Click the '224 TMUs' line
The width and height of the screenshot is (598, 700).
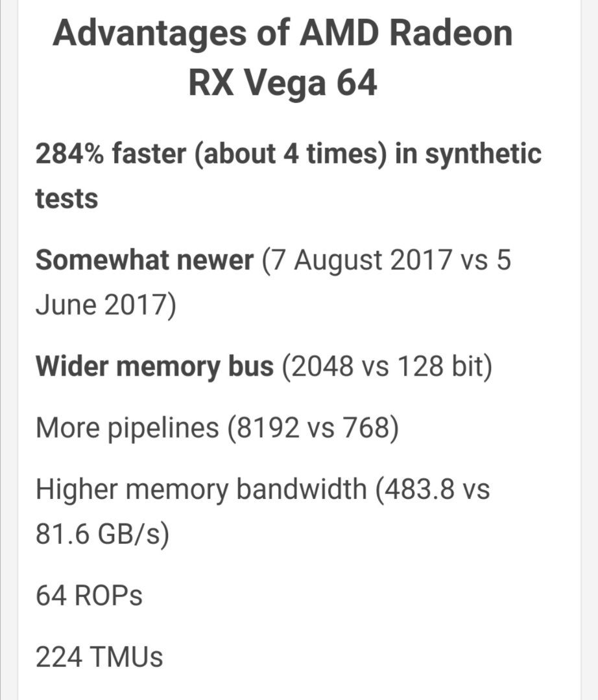(x=99, y=658)
